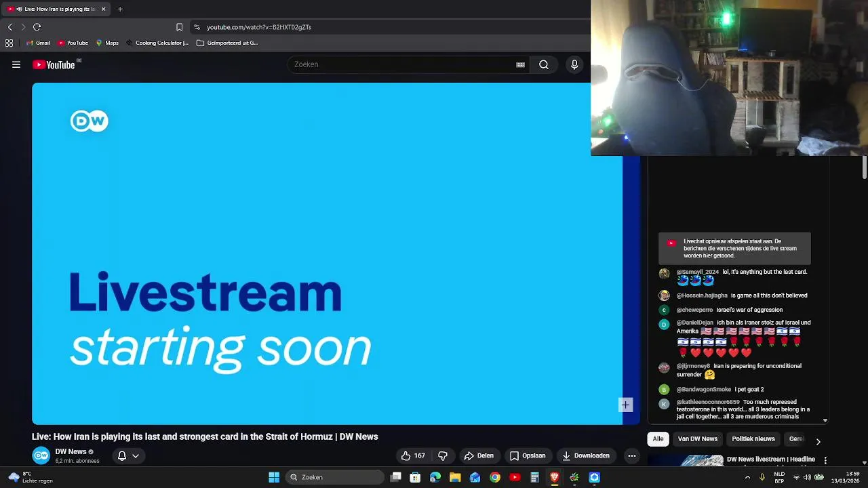This screenshot has width=868, height=488.
Task: Open Maps bookmark
Action: (107, 43)
